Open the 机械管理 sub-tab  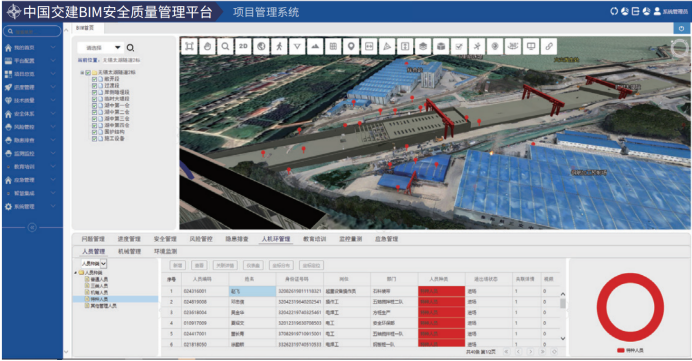(129, 251)
